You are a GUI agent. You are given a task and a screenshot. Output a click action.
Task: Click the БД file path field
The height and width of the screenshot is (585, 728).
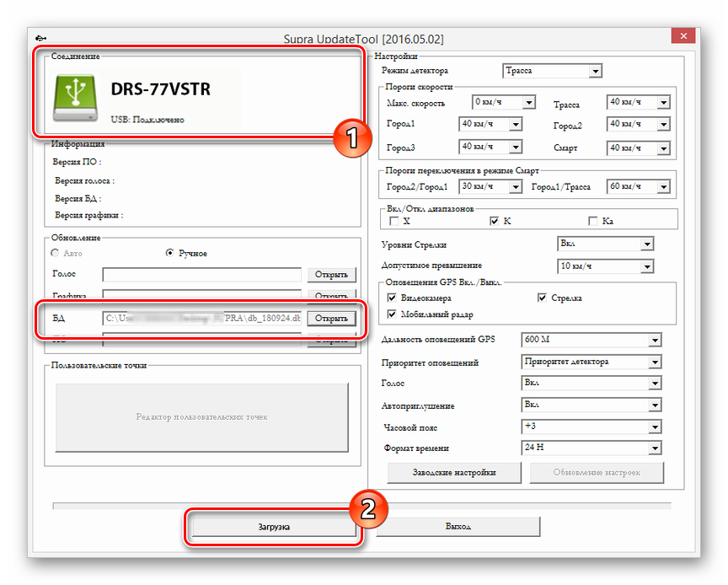[x=202, y=319]
